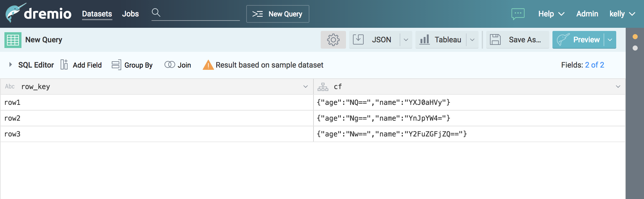Click the 2 of 2 fields link

[594, 65]
